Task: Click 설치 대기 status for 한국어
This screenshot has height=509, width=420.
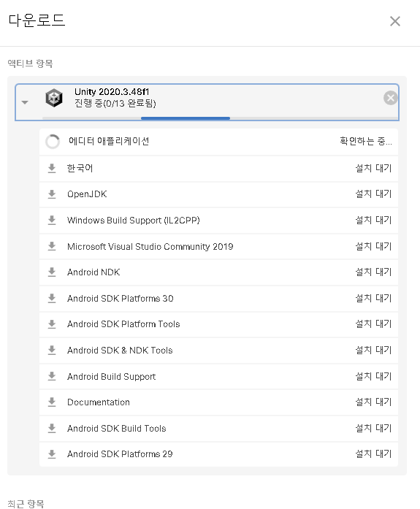Action: (x=373, y=168)
